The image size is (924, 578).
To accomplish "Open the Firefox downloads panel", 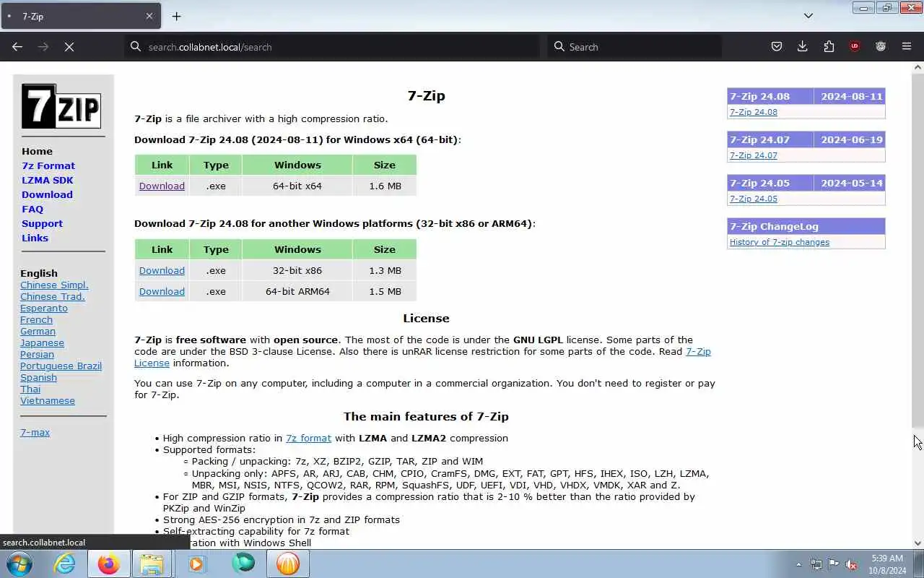I will [x=802, y=46].
